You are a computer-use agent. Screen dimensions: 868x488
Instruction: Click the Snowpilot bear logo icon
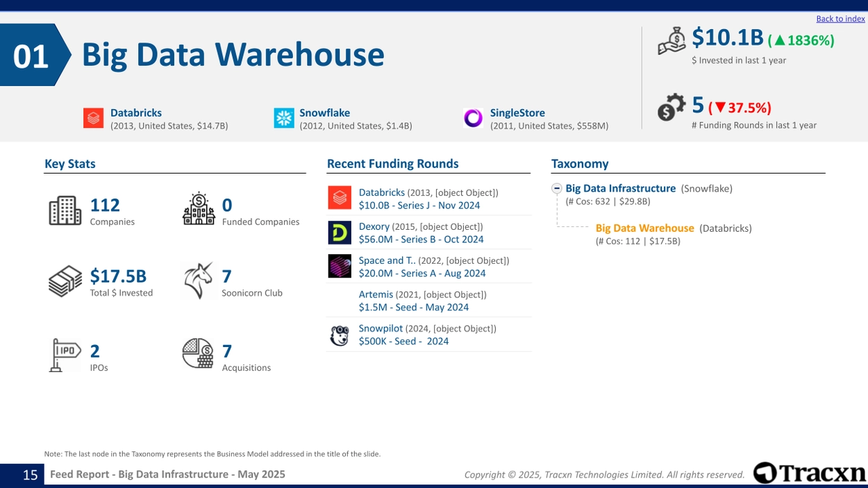click(340, 335)
